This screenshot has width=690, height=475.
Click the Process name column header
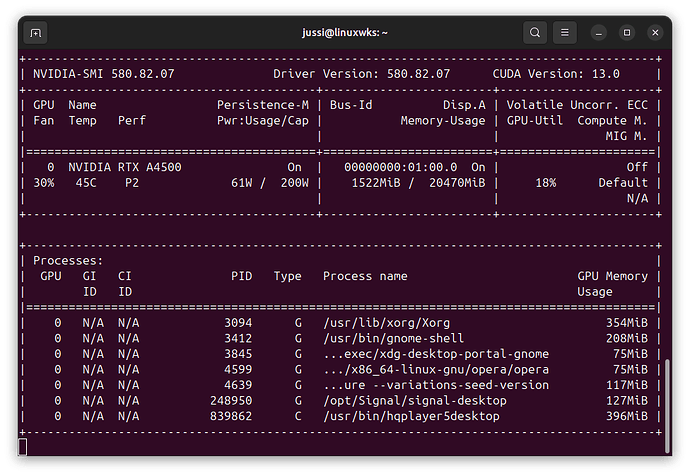[x=365, y=276]
